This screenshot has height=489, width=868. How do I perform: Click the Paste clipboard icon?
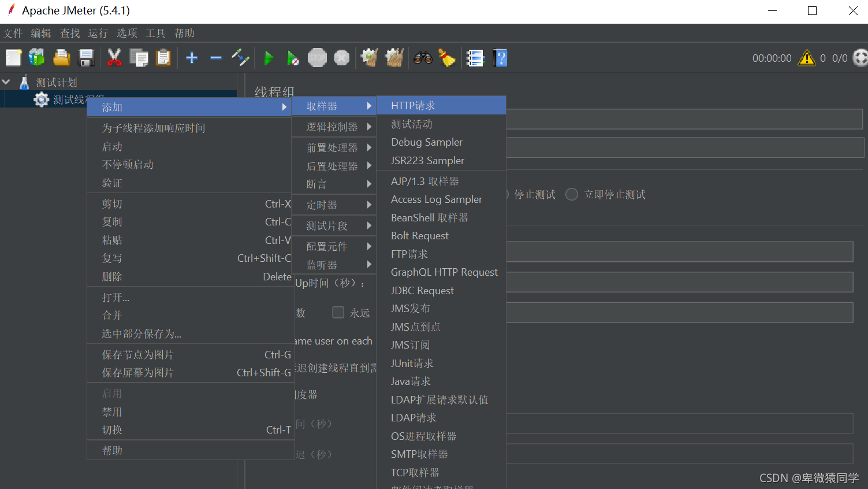163,58
